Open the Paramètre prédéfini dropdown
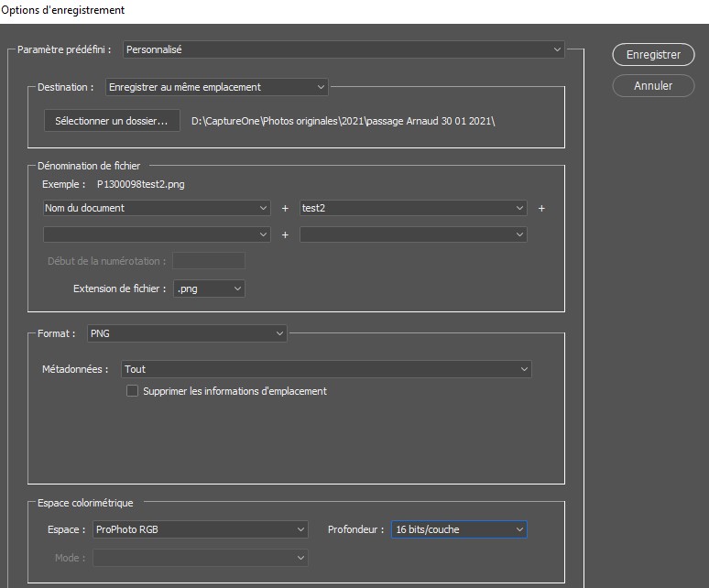The height and width of the screenshot is (588, 709). pos(344,49)
